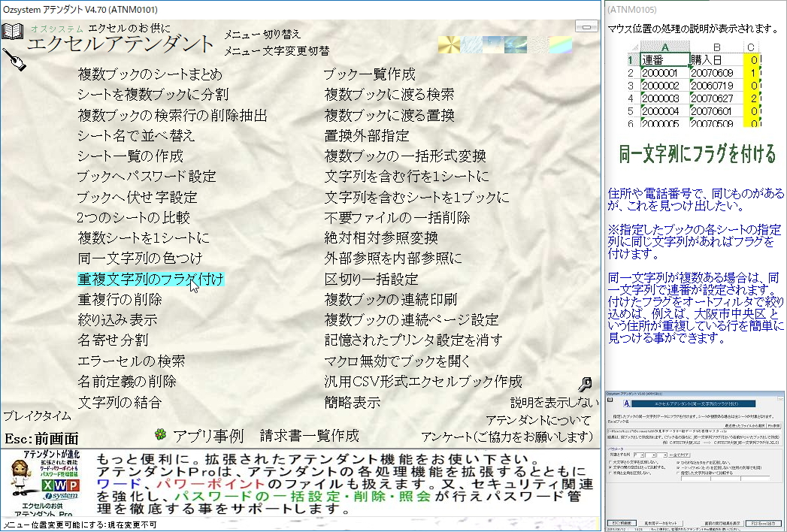Select the gold texture background swatch
The width and height of the screenshot is (787, 532).
pyautogui.click(x=449, y=46)
